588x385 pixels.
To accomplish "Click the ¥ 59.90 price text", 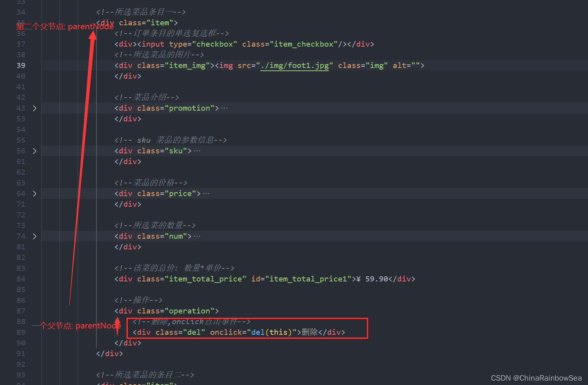I will [372, 279].
